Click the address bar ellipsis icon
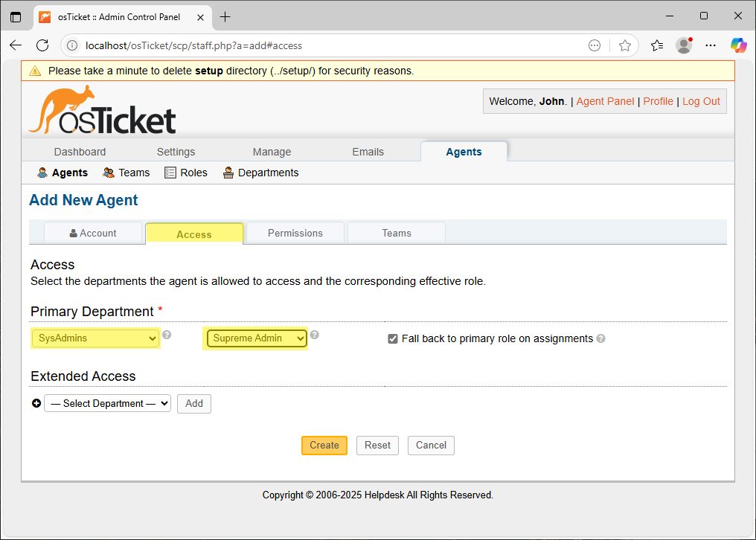 click(x=595, y=45)
